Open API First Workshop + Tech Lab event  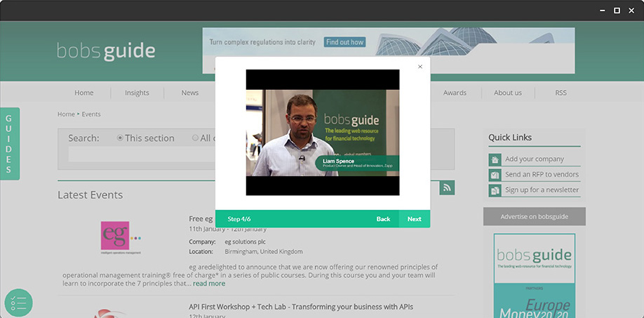(x=301, y=307)
